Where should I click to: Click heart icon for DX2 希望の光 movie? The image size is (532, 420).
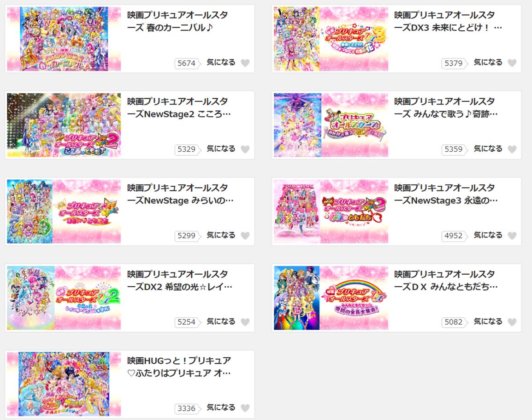pyautogui.click(x=245, y=322)
